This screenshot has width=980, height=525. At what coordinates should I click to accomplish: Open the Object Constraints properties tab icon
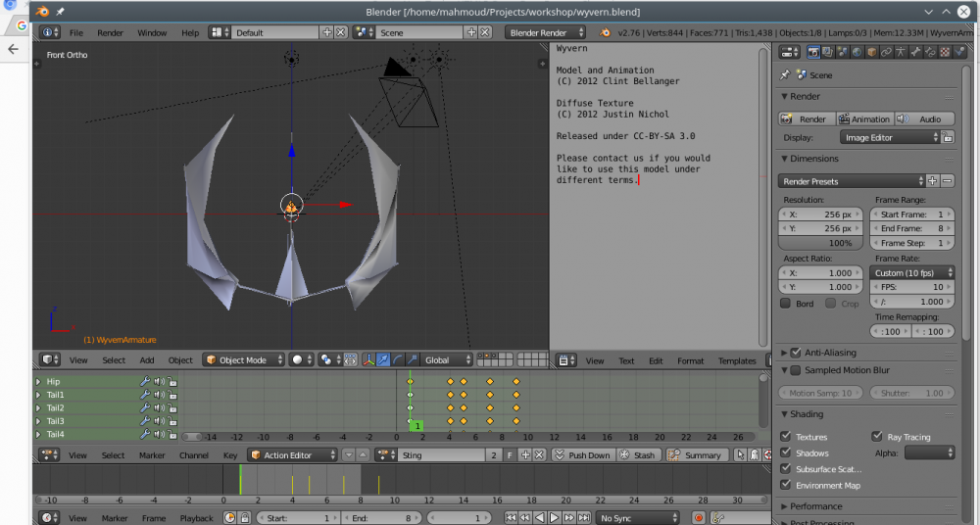886,52
